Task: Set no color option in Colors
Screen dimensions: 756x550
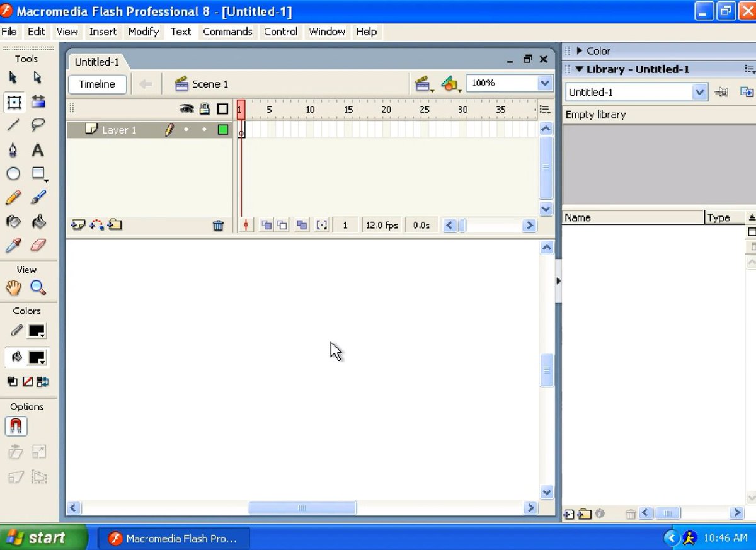Action: [x=28, y=382]
